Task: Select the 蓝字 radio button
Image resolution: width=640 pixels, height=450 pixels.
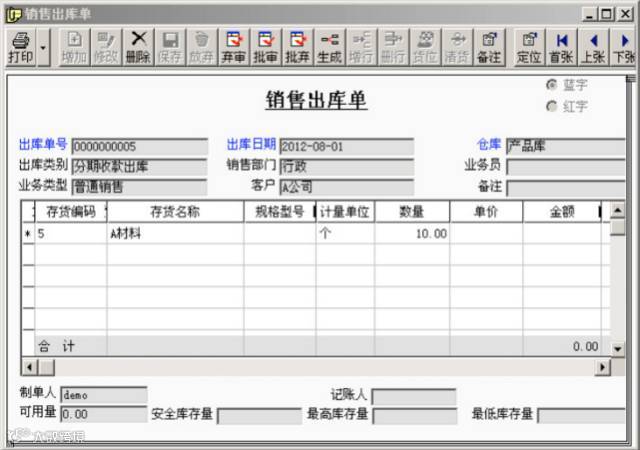Action: point(552,85)
